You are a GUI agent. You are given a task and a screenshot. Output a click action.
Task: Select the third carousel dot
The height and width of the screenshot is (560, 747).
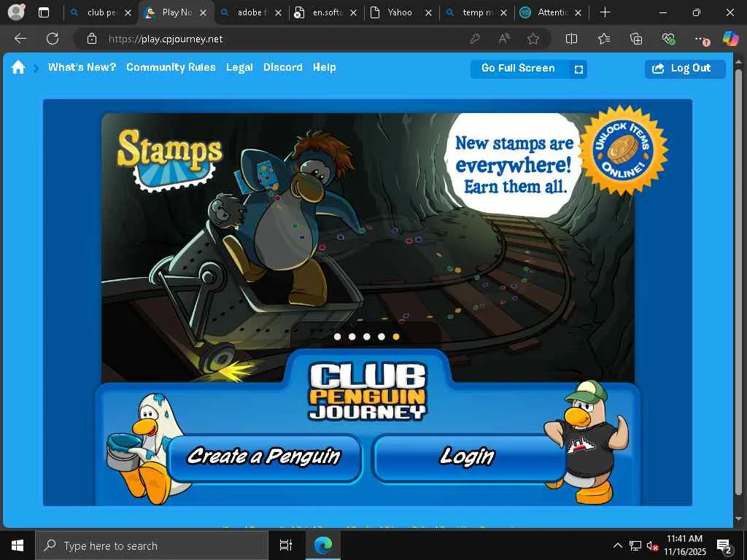[x=367, y=337]
